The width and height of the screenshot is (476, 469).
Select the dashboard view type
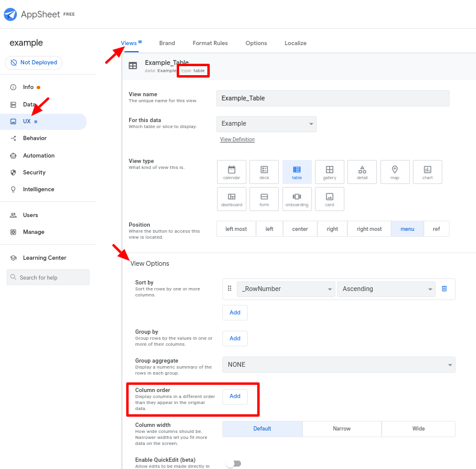click(231, 199)
